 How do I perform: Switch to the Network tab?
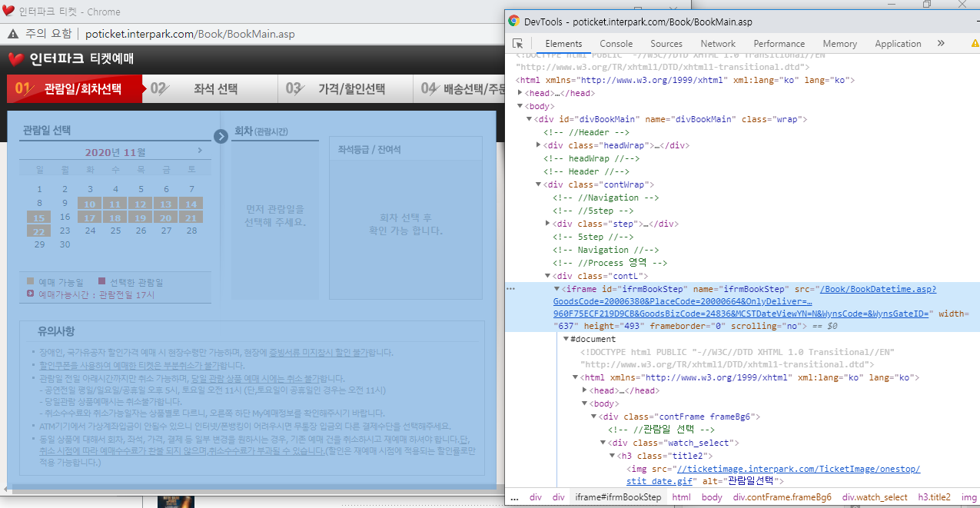pos(718,44)
